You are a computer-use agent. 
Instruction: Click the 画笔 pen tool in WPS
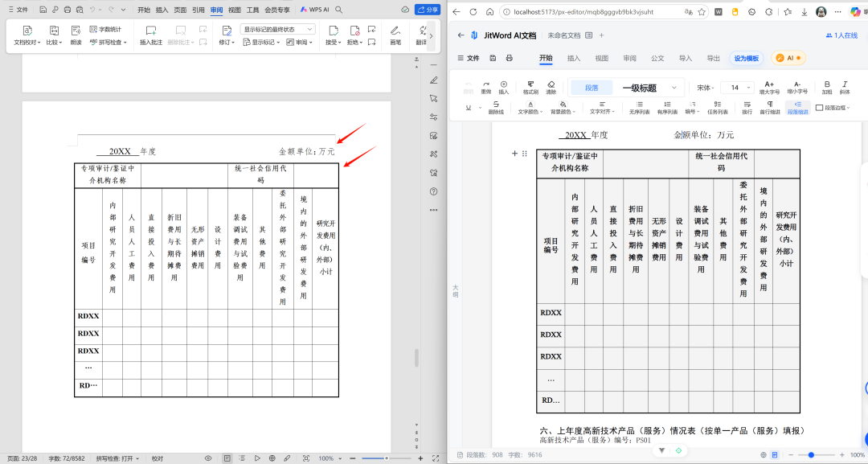[x=395, y=35]
